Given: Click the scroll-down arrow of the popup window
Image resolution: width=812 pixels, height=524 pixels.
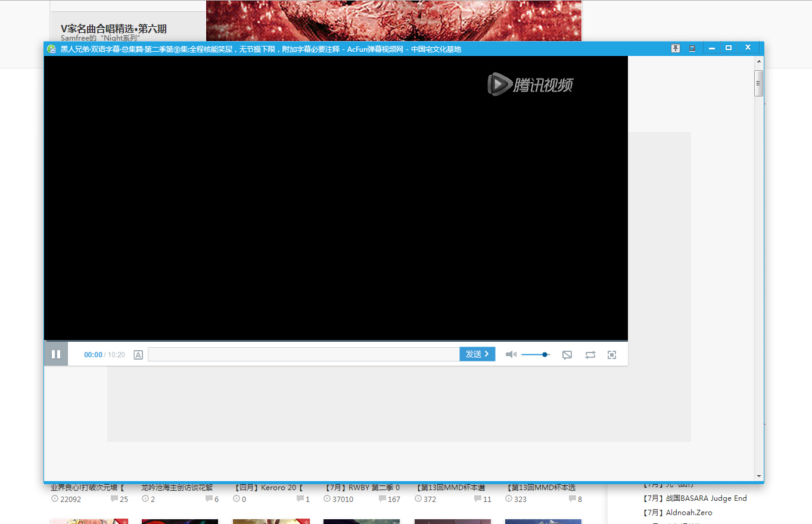Looking at the screenshot, I should (758, 476).
